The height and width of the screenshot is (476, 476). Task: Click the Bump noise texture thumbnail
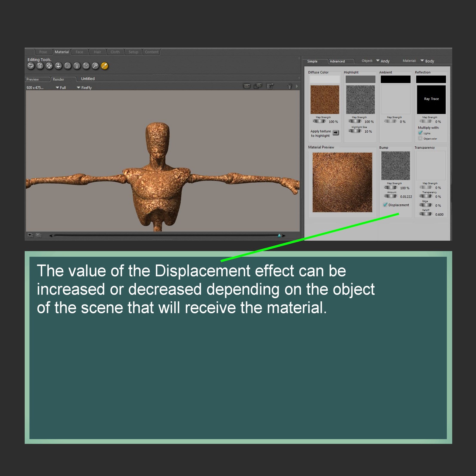[395, 165]
